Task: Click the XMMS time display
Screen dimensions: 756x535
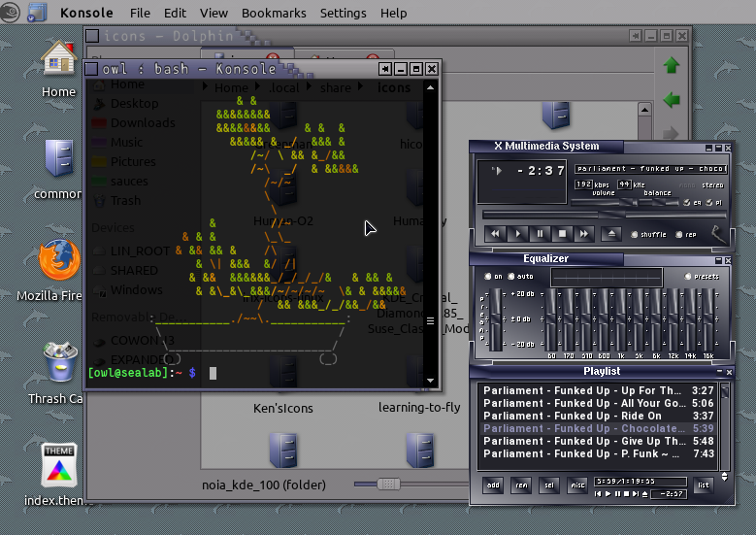Action: coord(540,171)
